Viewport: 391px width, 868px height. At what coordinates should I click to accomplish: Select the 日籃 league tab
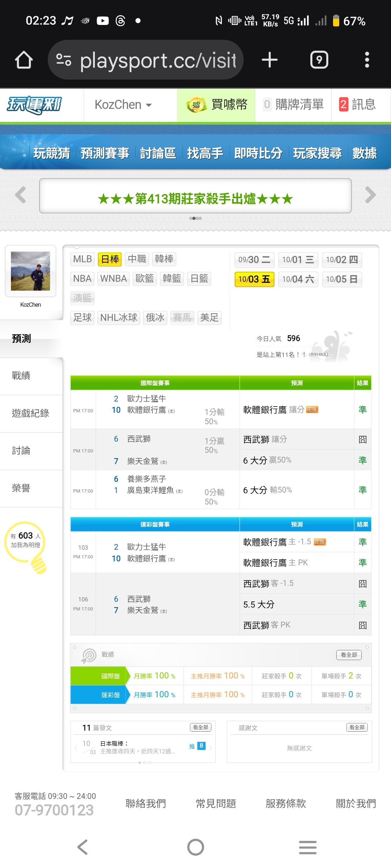click(x=199, y=278)
